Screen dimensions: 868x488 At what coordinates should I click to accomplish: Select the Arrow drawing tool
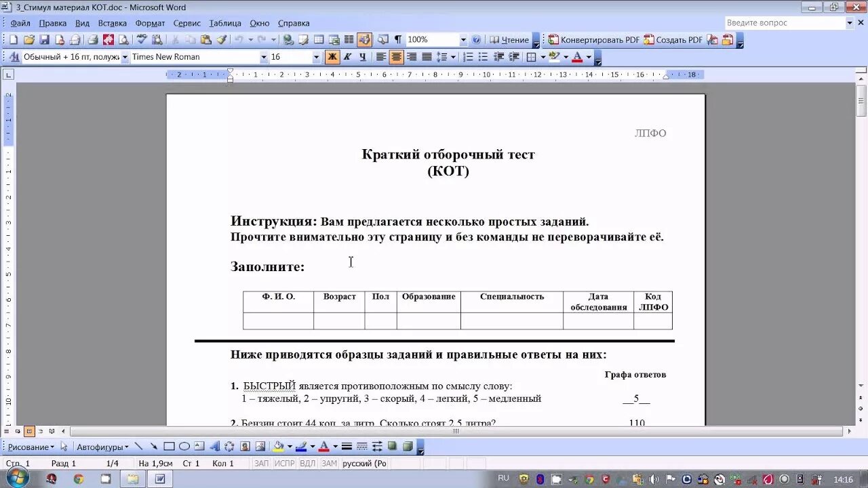pos(154,447)
